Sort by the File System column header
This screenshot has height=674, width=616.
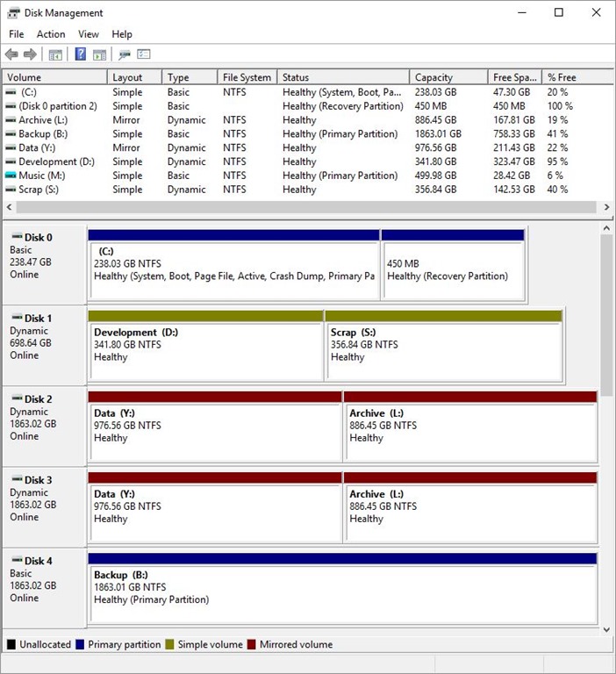coord(247,77)
